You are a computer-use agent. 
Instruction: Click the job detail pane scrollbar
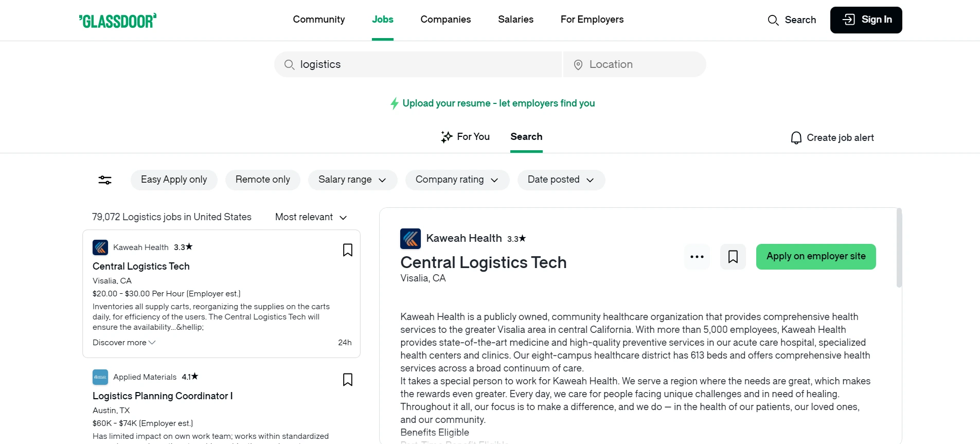pyautogui.click(x=899, y=247)
